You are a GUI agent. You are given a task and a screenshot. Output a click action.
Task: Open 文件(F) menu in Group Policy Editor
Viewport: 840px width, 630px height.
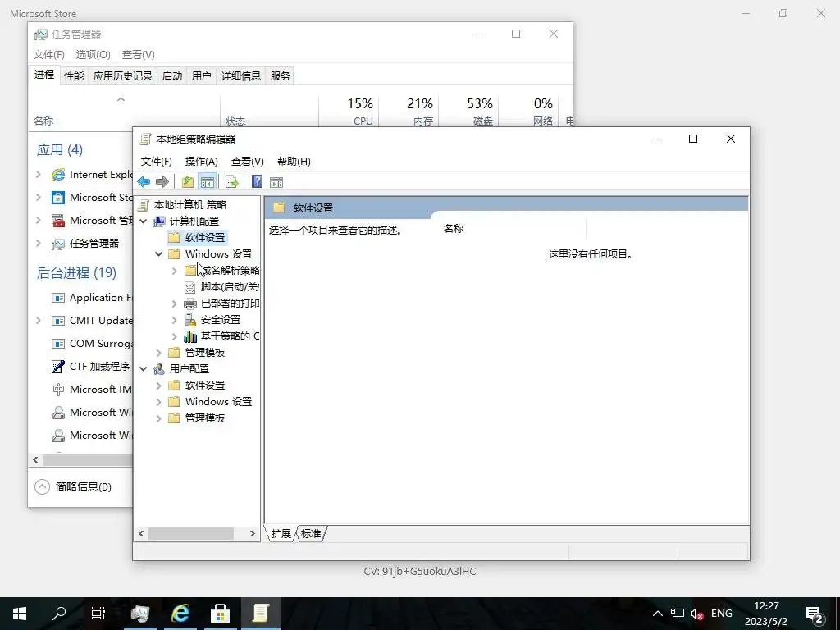coord(157,162)
